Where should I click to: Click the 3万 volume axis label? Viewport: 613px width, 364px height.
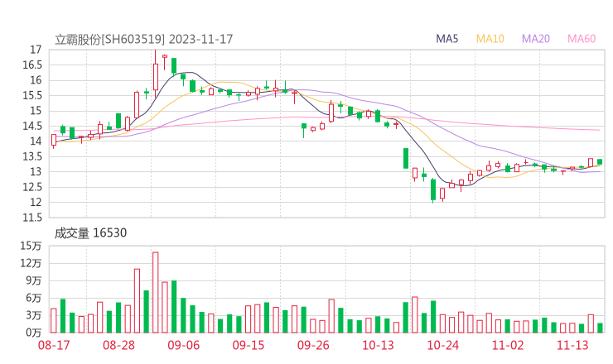tap(34, 315)
